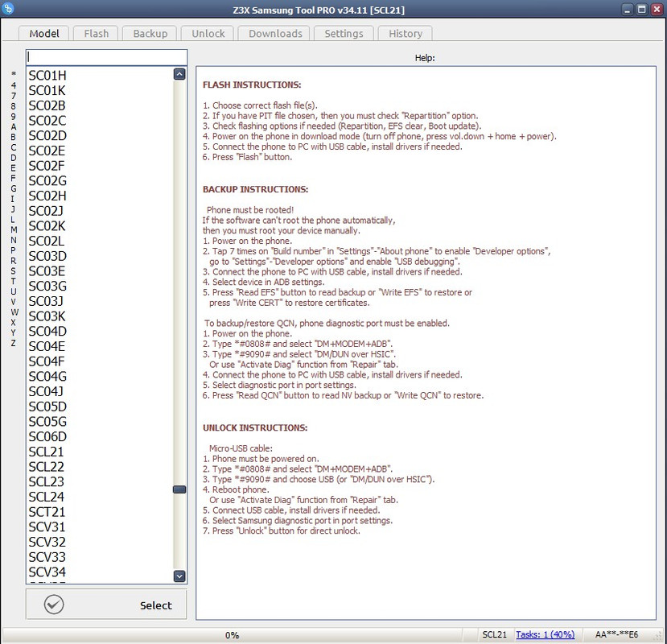667x644 pixels.
Task: Minimize the Z3X Samsung Tool window
Action: coord(627,10)
